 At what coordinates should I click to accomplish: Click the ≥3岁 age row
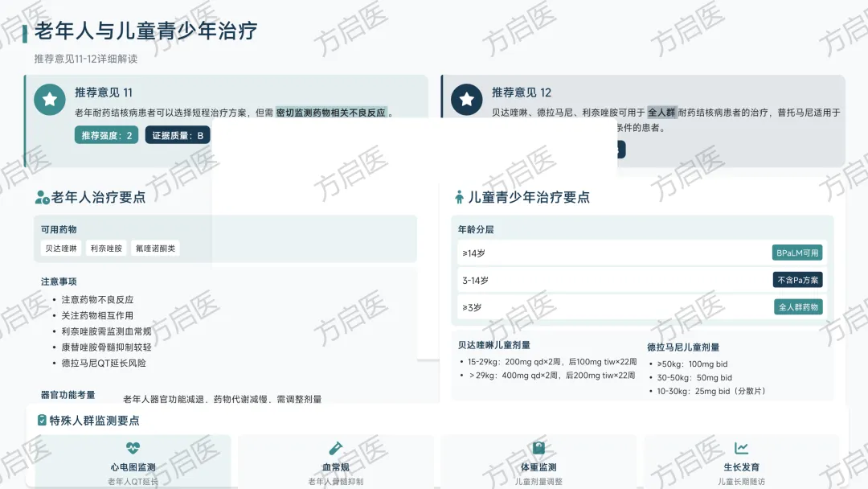point(642,307)
